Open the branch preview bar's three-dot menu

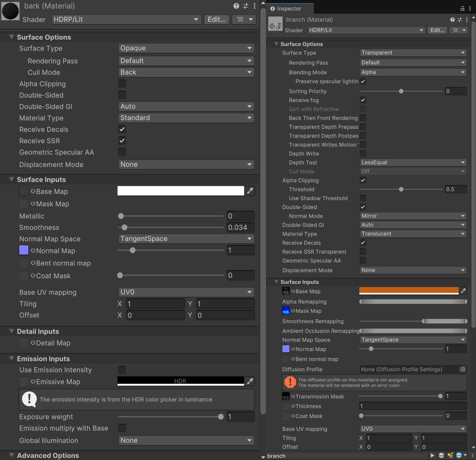(472, 455)
